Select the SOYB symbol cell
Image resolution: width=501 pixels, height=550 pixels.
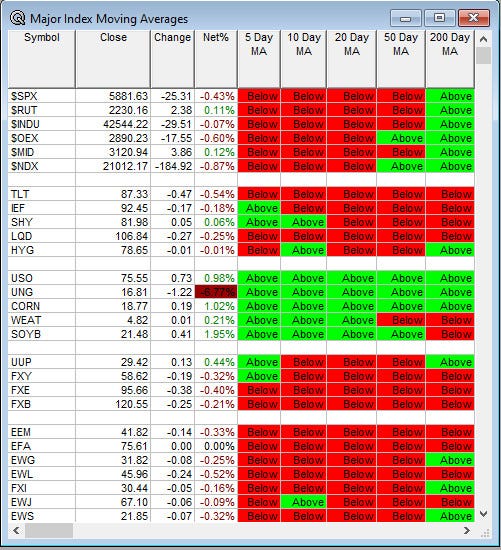tap(42, 334)
